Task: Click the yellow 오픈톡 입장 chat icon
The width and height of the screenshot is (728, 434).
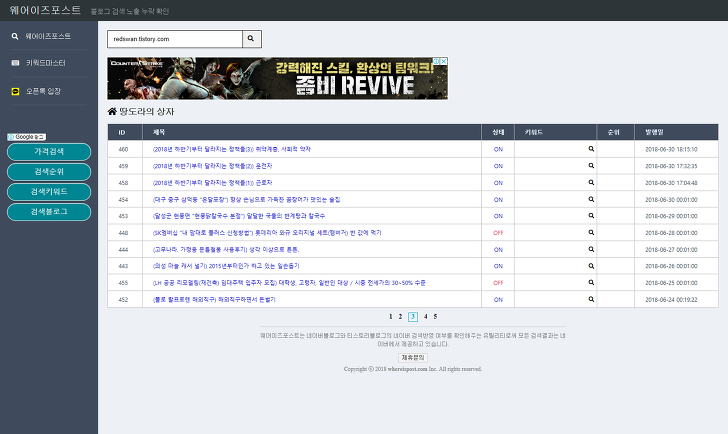Action: tap(15, 91)
